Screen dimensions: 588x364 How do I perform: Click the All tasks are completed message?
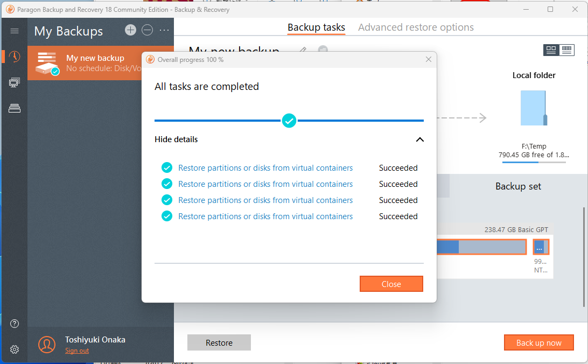pos(207,87)
